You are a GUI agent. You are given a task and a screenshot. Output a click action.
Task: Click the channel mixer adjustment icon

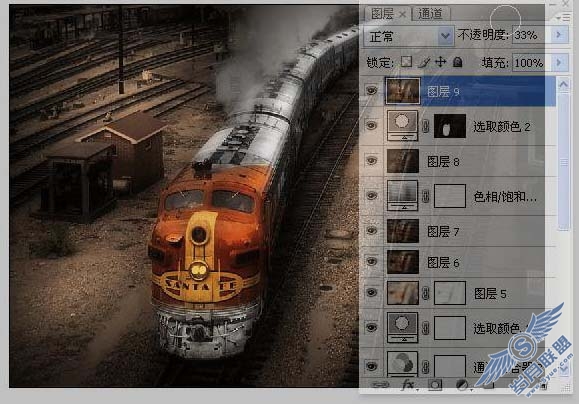[x=402, y=363]
